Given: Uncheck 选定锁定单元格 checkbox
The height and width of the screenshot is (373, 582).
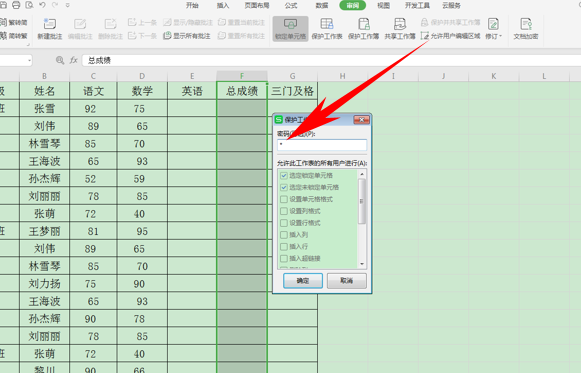Looking at the screenshot, I should tap(284, 176).
